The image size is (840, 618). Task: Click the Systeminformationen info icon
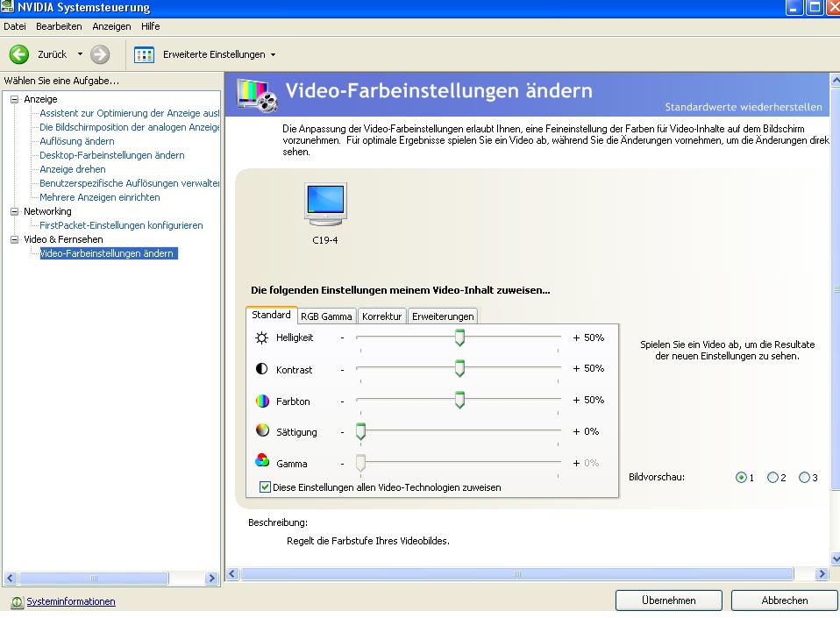pos(18,602)
